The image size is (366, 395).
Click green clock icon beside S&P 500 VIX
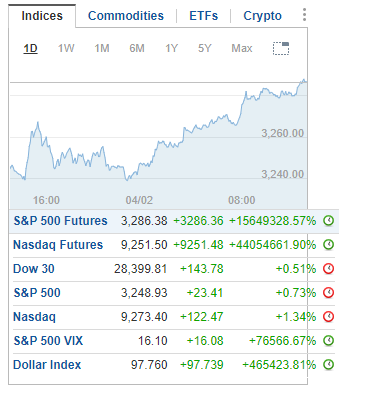(x=328, y=341)
